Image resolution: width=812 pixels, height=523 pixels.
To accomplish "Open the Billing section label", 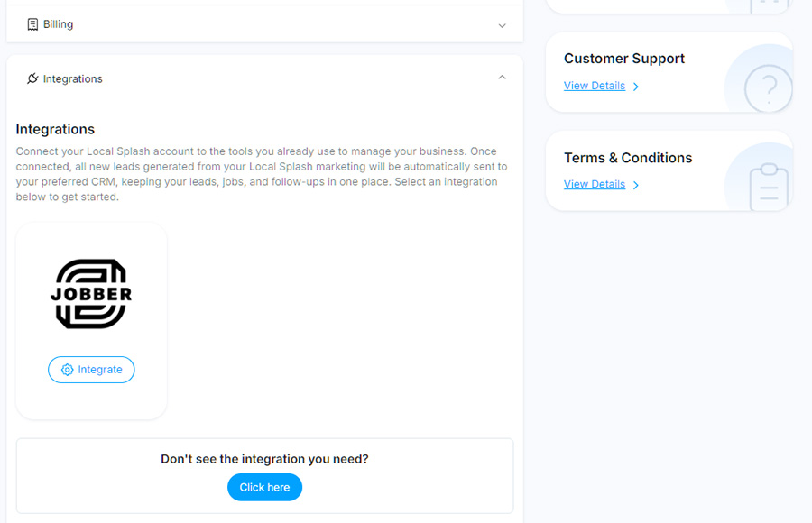I will [x=58, y=24].
